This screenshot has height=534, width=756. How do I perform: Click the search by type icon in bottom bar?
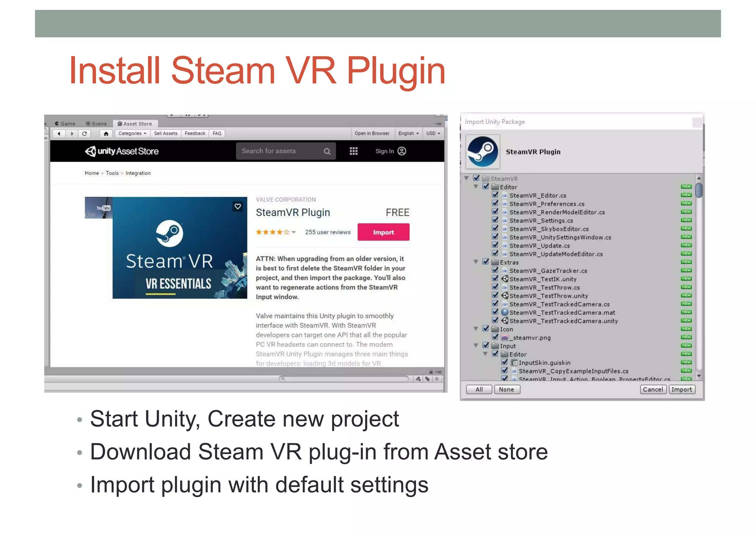(x=418, y=379)
